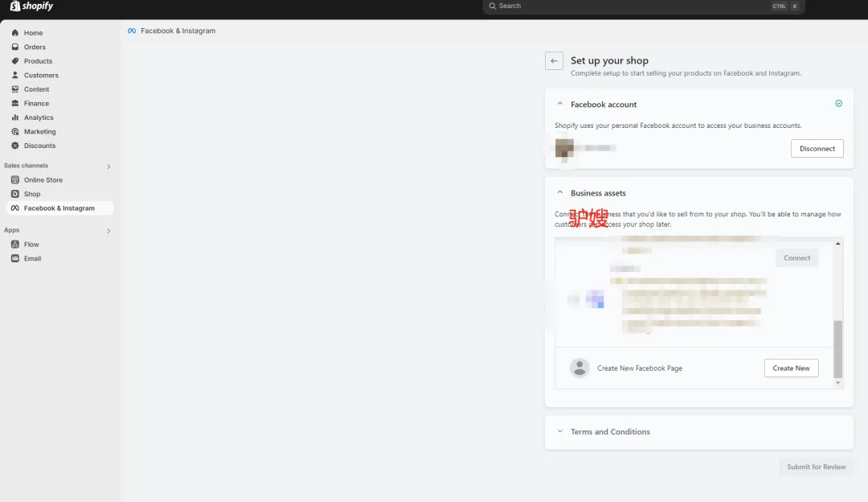
Task: Click the Shopify logo
Action: pyautogui.click(x=31, y=6)
